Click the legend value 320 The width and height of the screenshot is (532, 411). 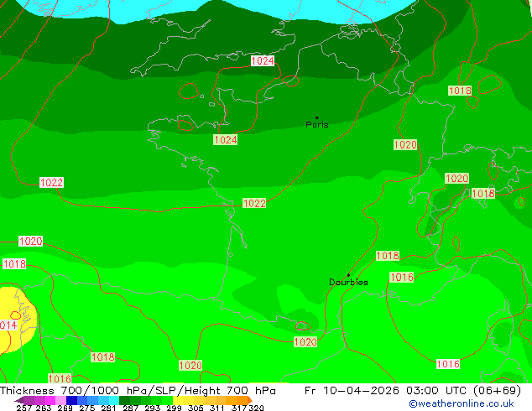click(x=257, y=408)
